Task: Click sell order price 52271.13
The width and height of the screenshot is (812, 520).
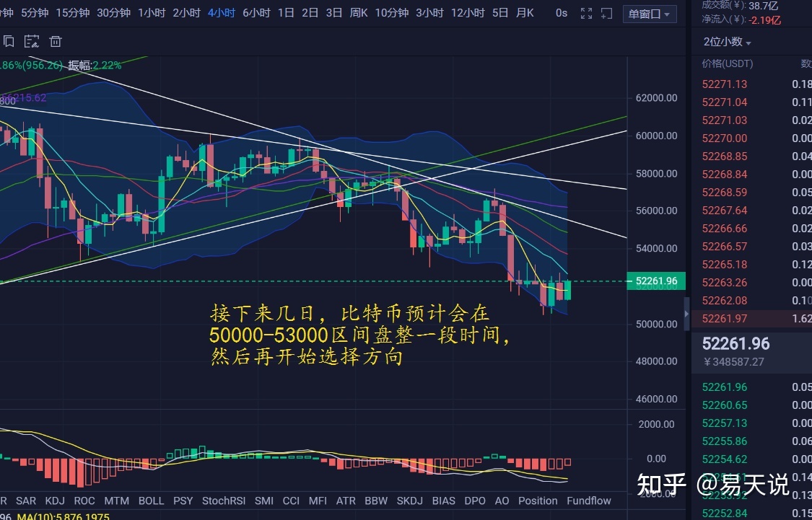Action: [x=725, y=84]
